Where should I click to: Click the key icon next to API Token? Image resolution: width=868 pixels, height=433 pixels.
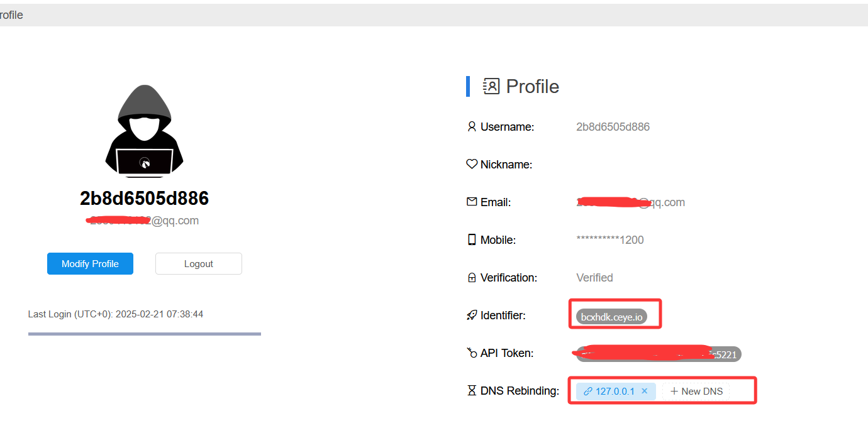[472, 353]
